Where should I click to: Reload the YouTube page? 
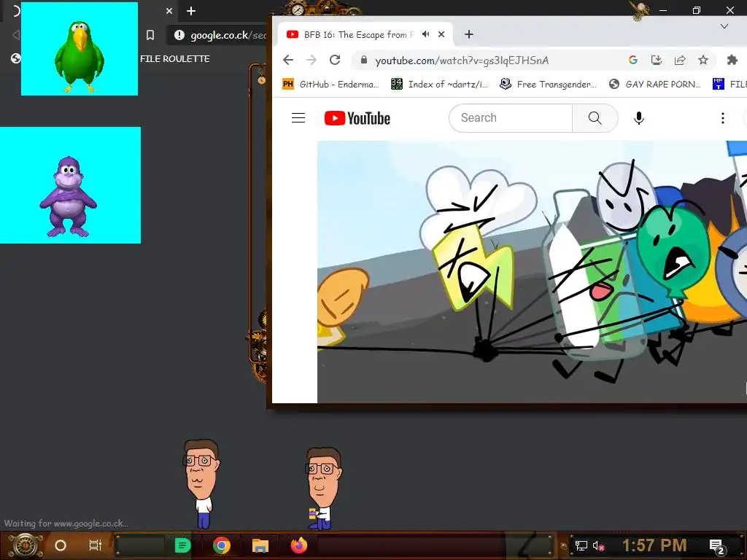[335, 60]
